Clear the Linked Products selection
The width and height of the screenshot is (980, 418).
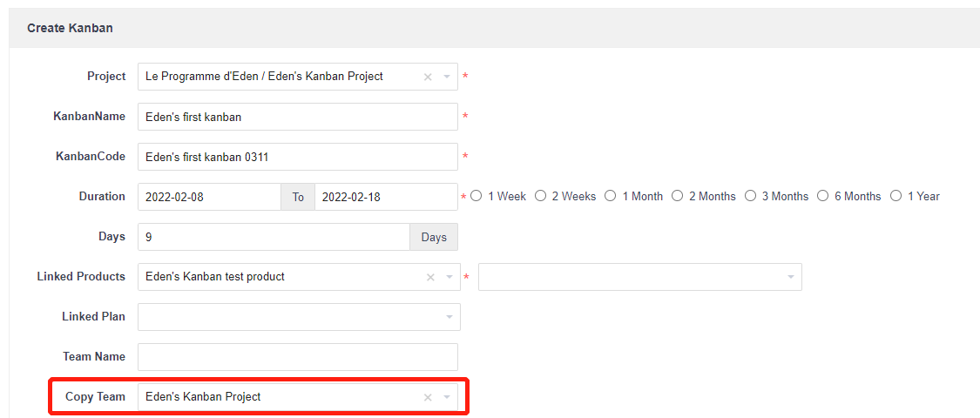(430, 277)
